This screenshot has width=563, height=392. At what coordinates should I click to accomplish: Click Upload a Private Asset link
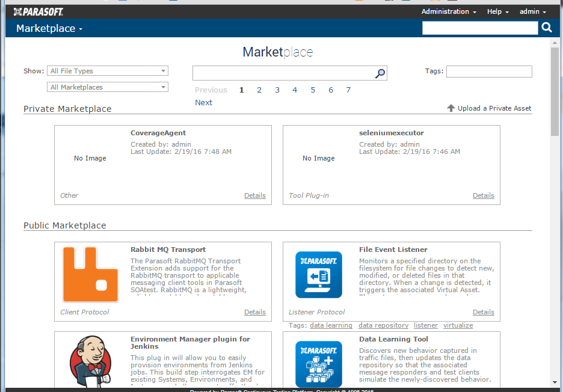pos(494,108)
